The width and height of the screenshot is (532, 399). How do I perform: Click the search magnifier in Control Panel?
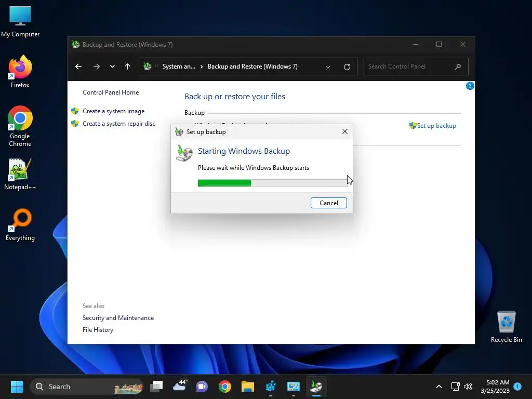point(458,66)
